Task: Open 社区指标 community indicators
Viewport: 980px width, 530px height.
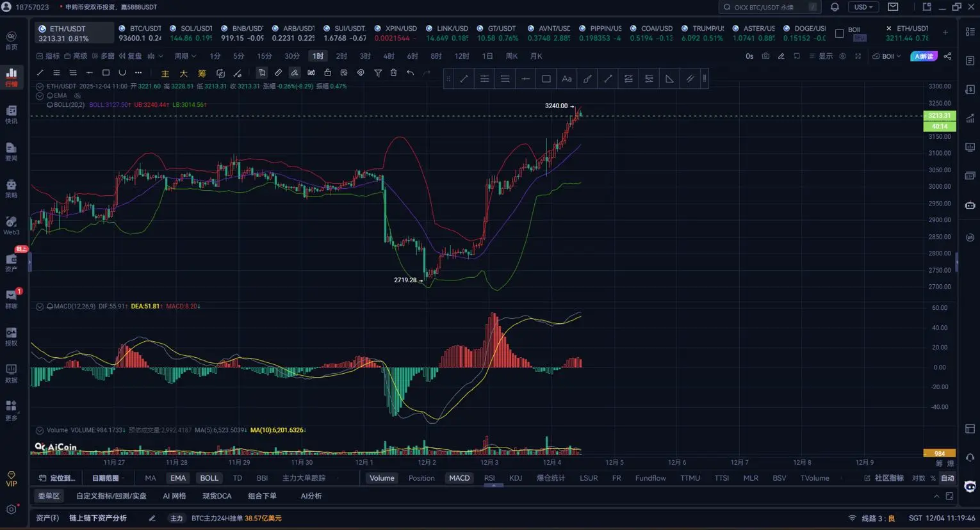Action: point(884,478)
